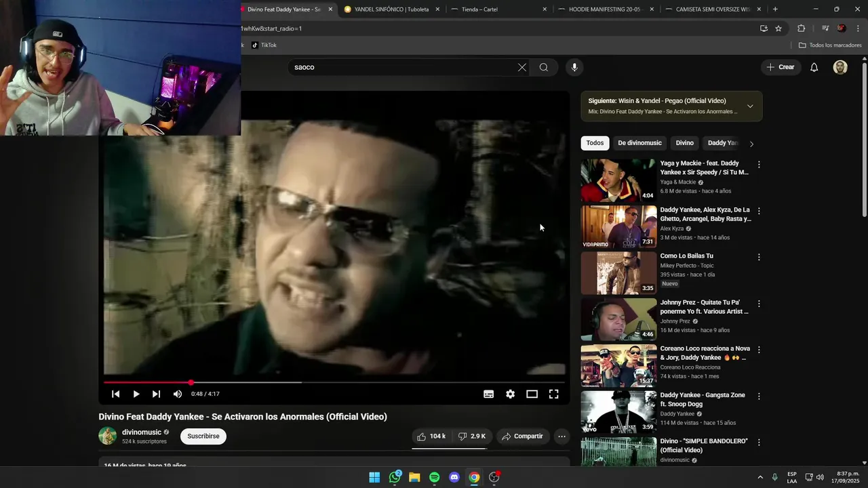
Task: Open Spotify from the taskbar
Action: click(435, 477)
